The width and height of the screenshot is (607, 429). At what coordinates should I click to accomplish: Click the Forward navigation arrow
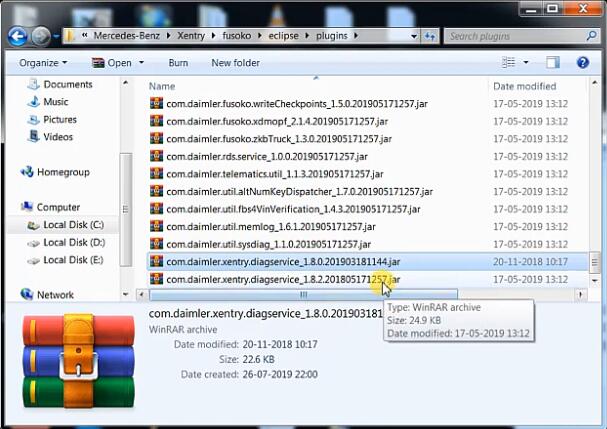click(41, 36)
